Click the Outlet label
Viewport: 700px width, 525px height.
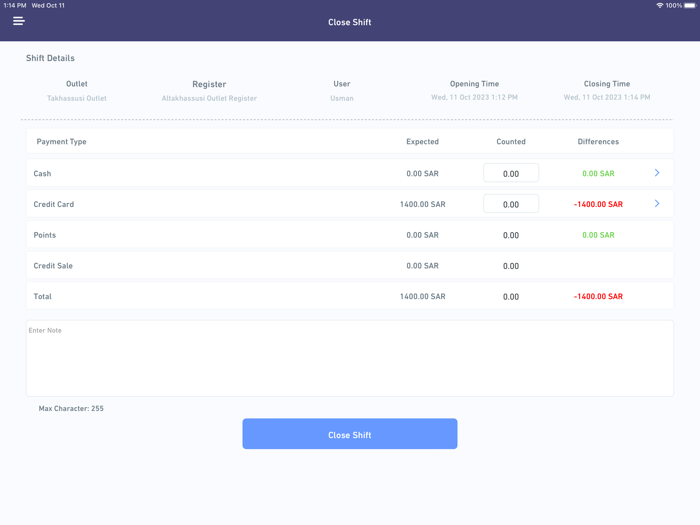tap(77, 84)
